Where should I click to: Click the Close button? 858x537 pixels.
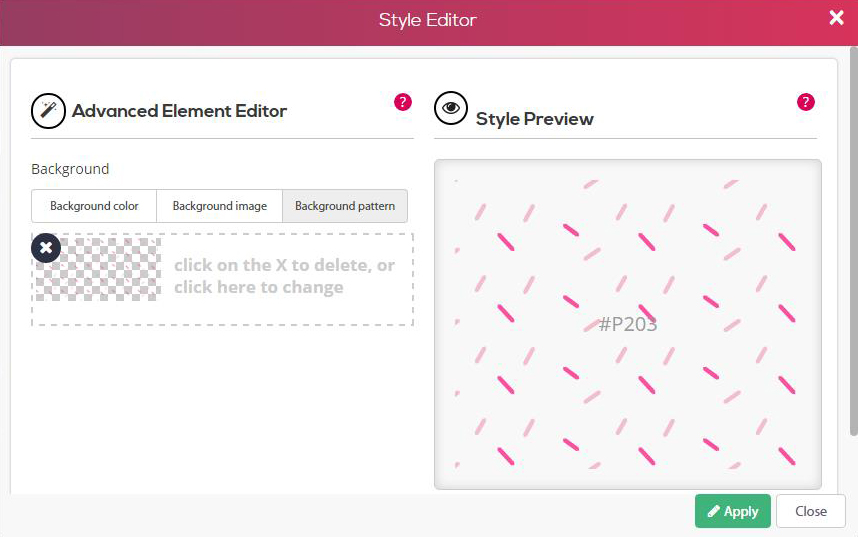[811, 511]
